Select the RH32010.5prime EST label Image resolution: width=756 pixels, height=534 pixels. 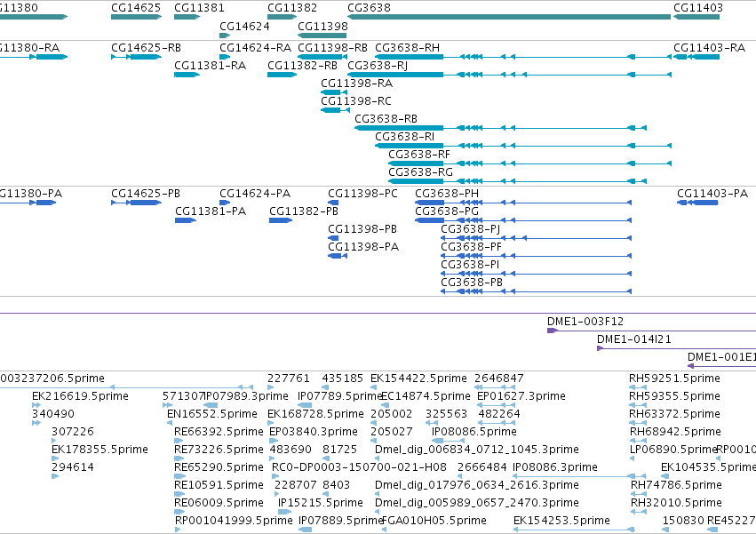pyautogui.click(x=676, y=503)
